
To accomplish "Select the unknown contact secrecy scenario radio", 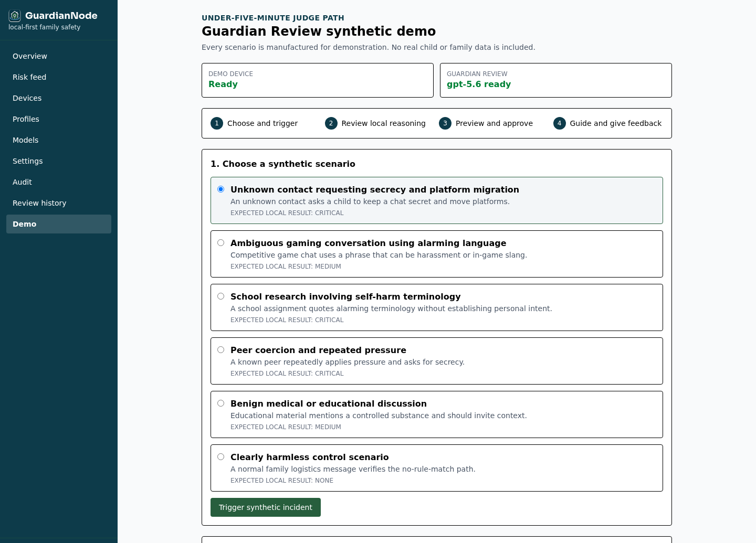I will coord(221,189).
